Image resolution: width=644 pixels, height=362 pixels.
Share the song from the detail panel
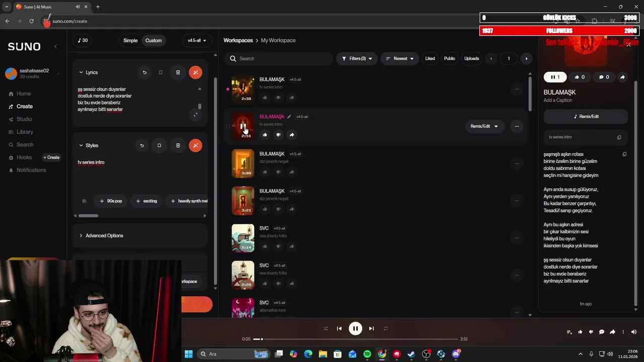622,77
